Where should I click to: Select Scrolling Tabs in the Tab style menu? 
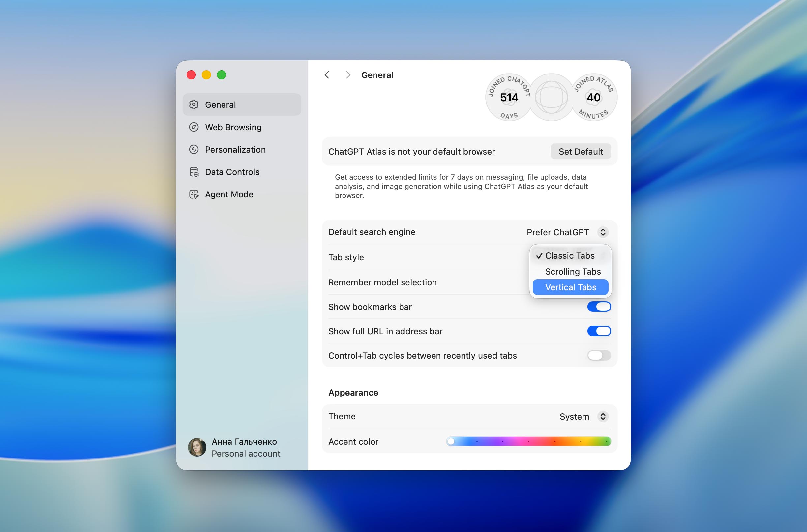tap(573, 271)
